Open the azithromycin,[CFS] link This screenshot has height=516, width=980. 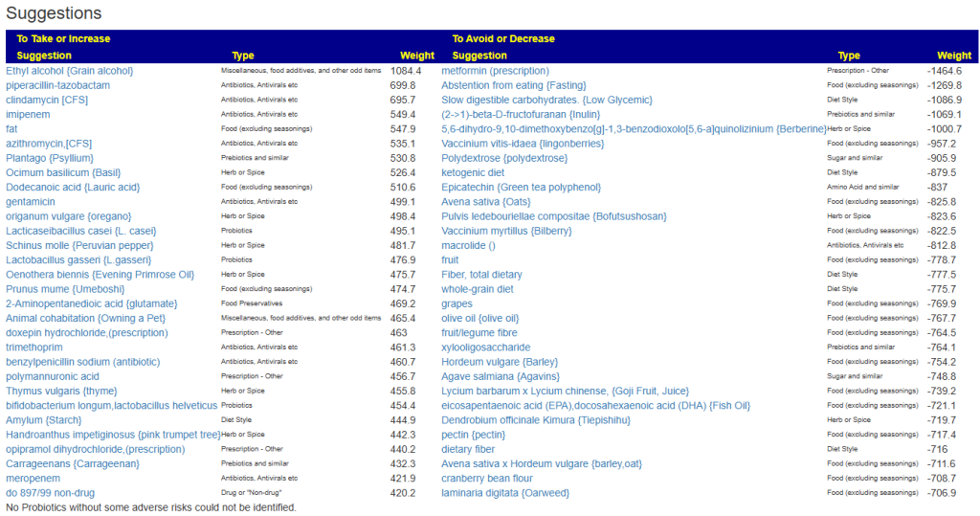click(49, 144)
